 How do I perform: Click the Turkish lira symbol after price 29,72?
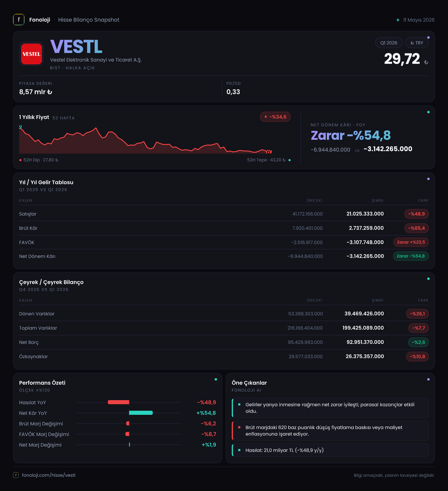pyautogui.click(x=426, y=62)
